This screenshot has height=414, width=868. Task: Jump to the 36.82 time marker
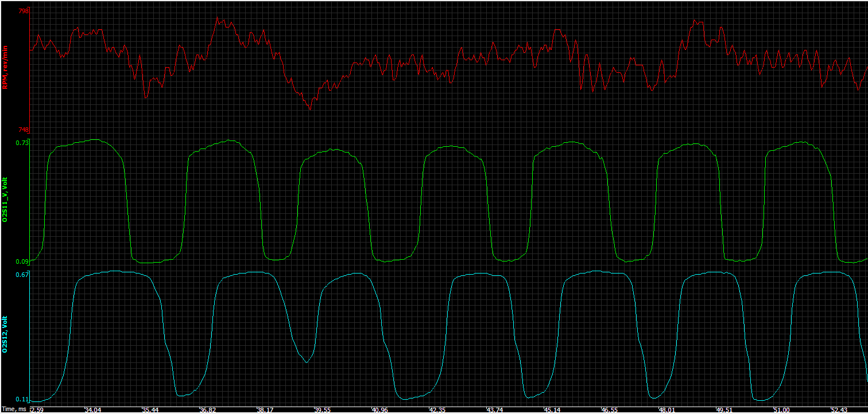[x=207, y=410]
